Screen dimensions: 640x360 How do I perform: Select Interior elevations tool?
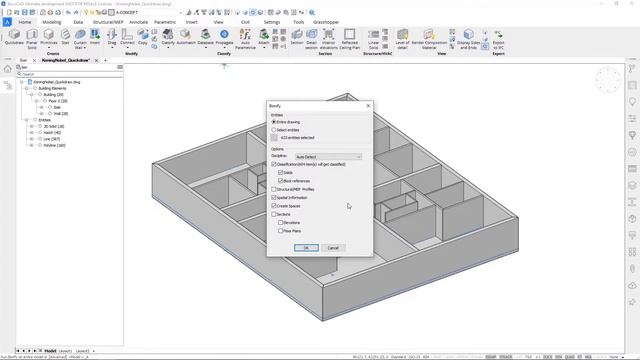click(329, 39)
